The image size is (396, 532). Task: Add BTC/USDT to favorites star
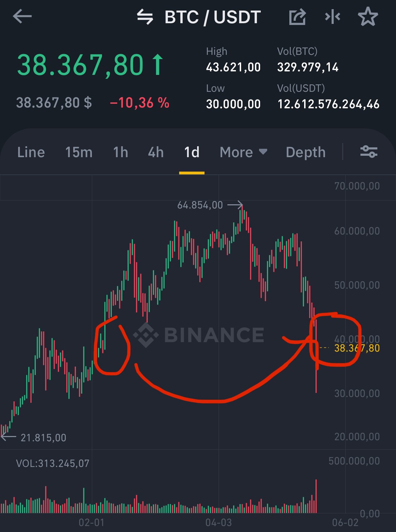click(368, 17)
